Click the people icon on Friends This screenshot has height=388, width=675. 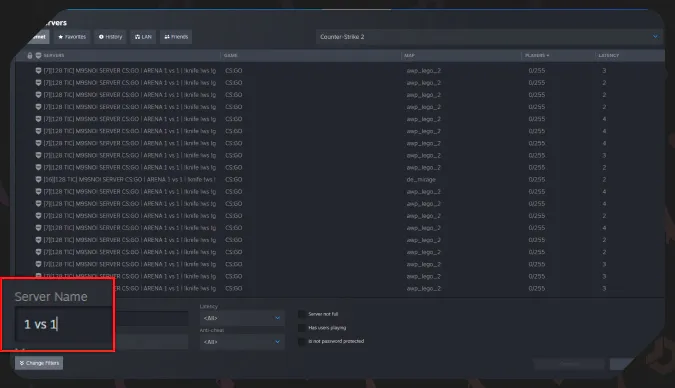pos(167,37)
